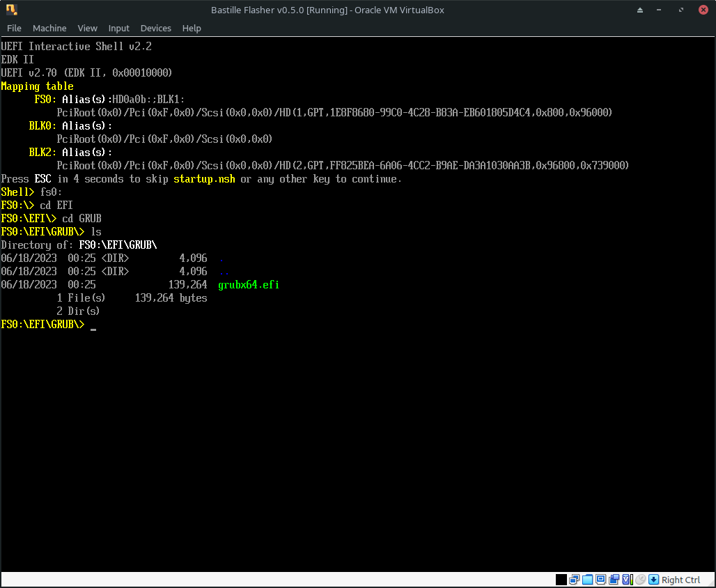Minimize the VirtualBox window
The width and height of the screenshot is (716, 588).
point(659,10)
